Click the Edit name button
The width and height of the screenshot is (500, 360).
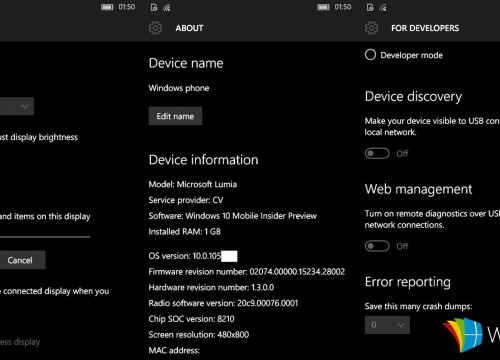175,116
